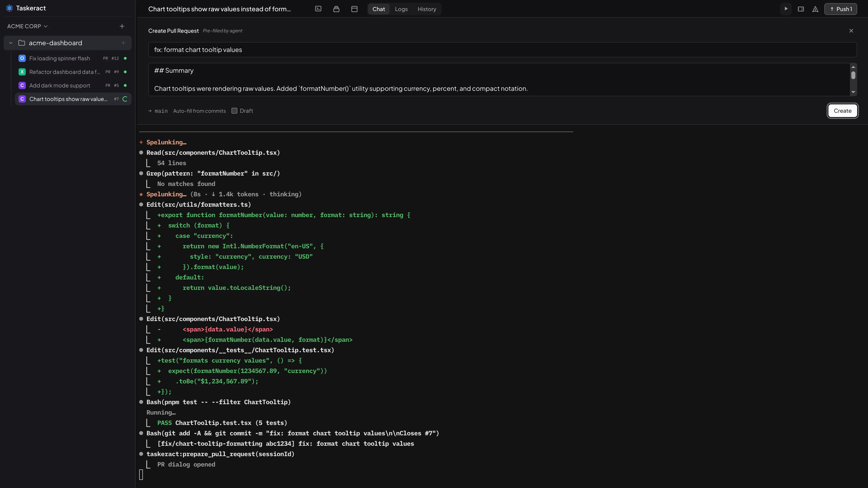Click the panel layout icon in the toolbar
This screenshot has width=868, height=488.
(354, 9)
